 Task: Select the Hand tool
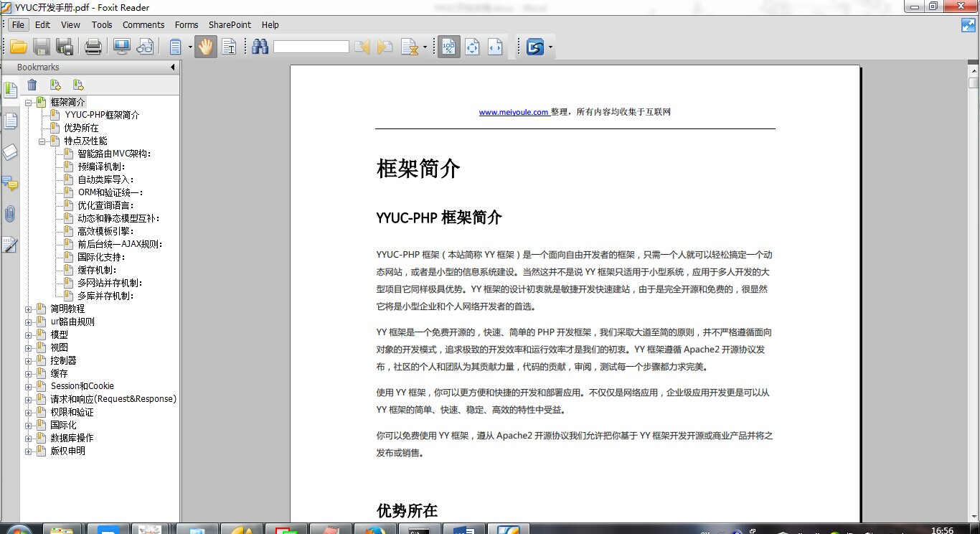click(206, 47)
